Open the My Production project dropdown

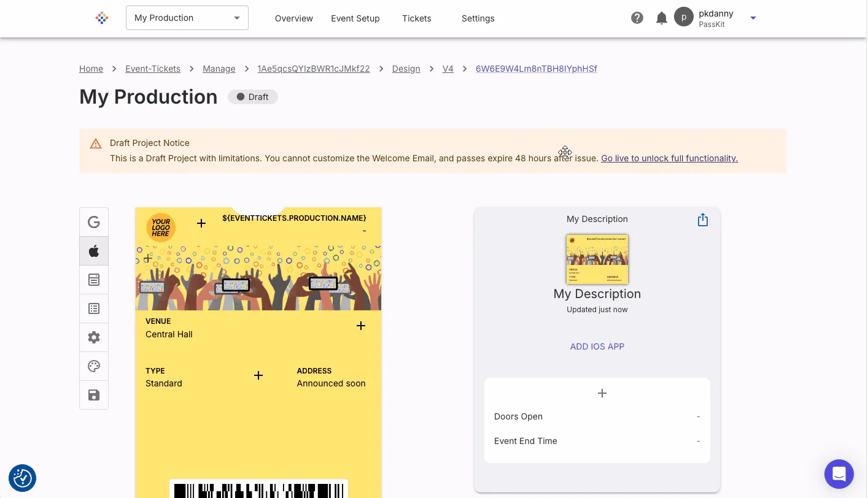[x=187, y=18]
